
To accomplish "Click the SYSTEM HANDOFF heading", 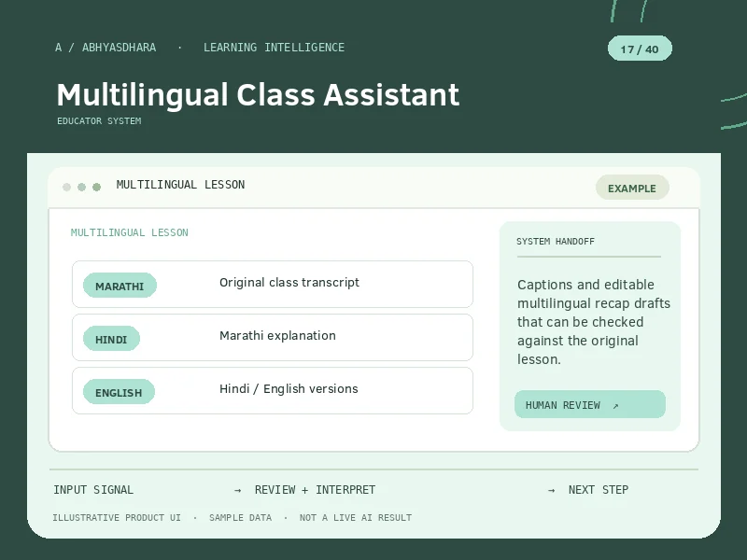I will (556, 242).
